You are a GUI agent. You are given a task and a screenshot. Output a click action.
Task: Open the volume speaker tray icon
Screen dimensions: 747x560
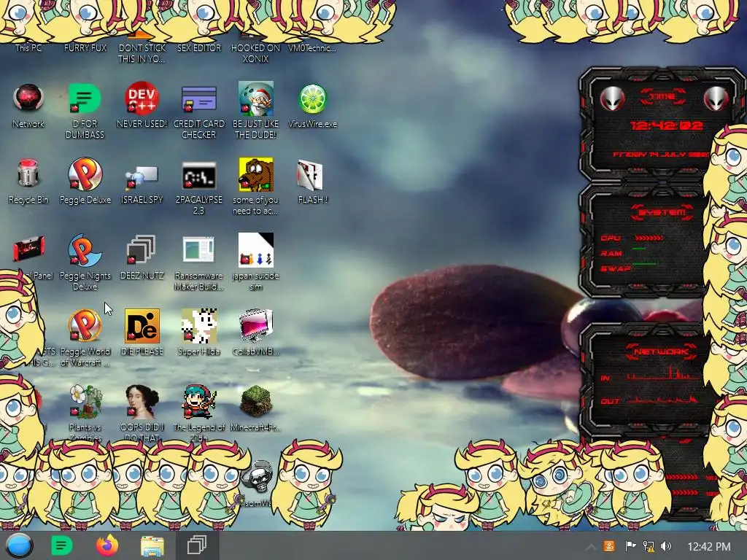point(666,546)
